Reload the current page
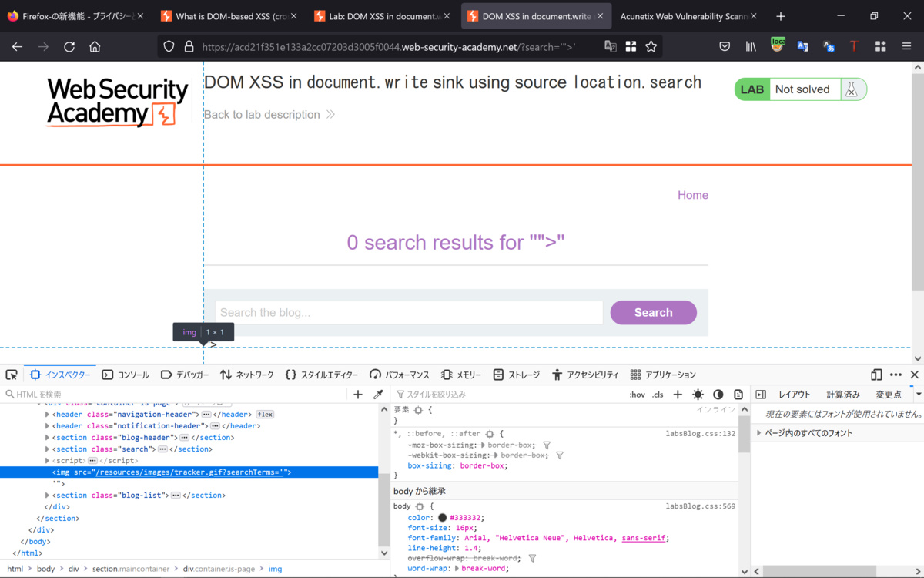The height and width of the screenshot is (578, 924). (x=69, y=46)
